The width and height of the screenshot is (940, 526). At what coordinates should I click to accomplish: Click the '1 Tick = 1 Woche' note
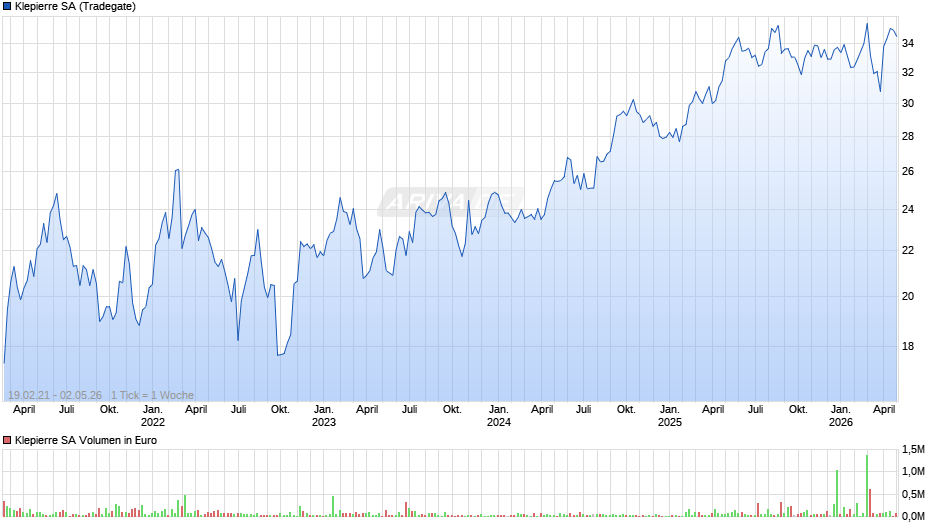point(152,395)
